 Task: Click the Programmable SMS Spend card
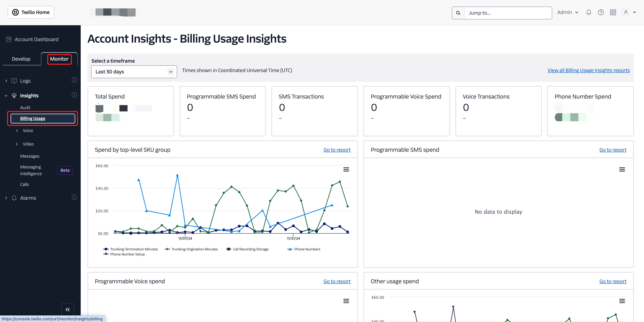coord(223,111)
